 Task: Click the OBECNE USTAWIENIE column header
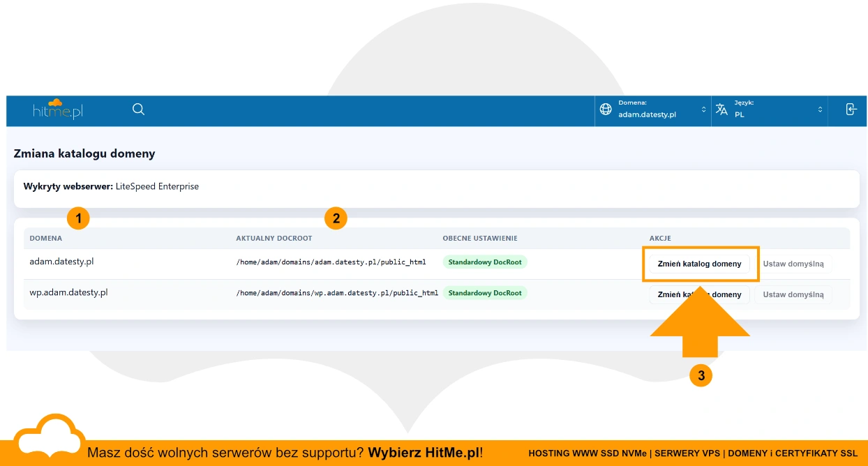point(480,239)
